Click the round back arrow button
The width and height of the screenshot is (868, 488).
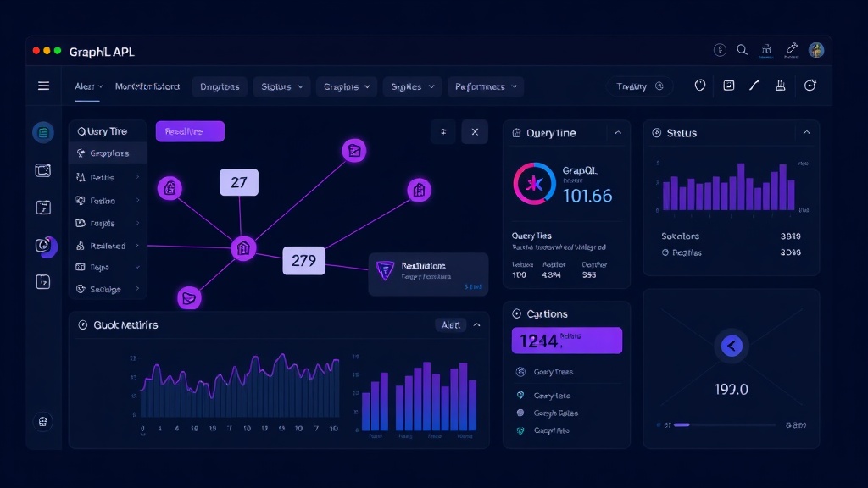(x=732, y=346)
